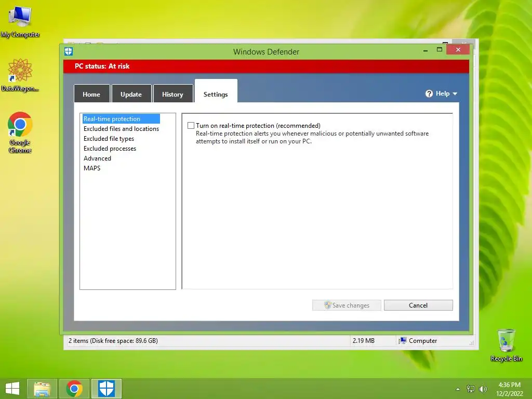532x399 pixels.
Task: Switch to the Home tab
Action: tap(91, 94)
